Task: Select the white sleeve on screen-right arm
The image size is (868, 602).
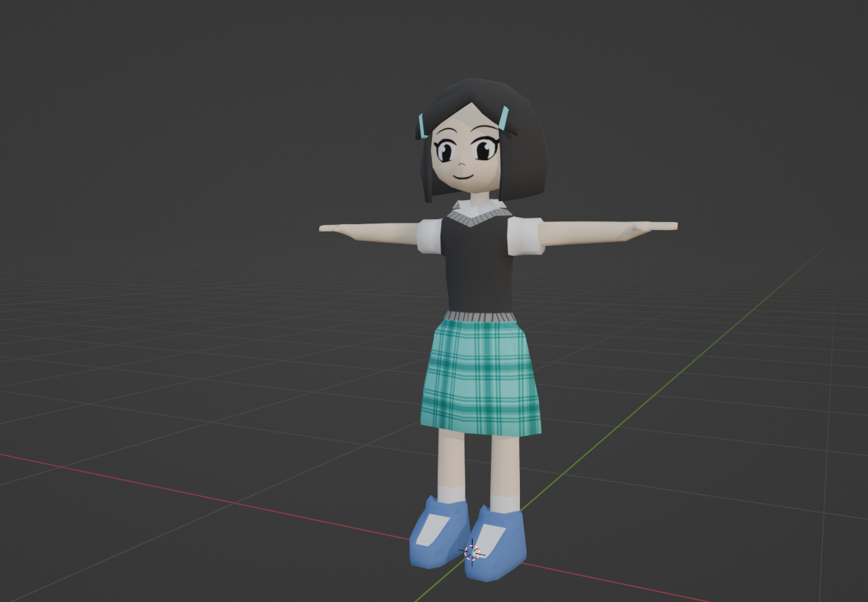Action: 526,237
